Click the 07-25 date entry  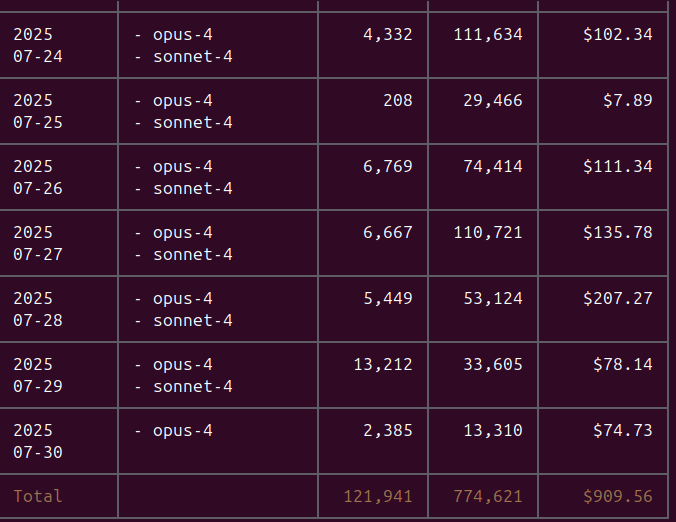point(38,123)
